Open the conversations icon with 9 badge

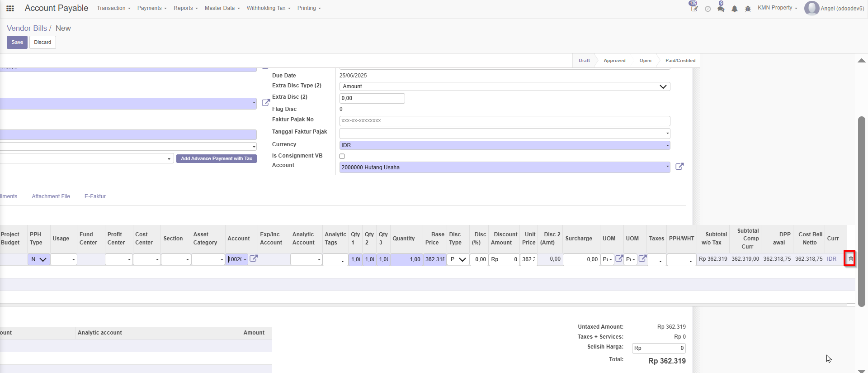click(721, 8)
